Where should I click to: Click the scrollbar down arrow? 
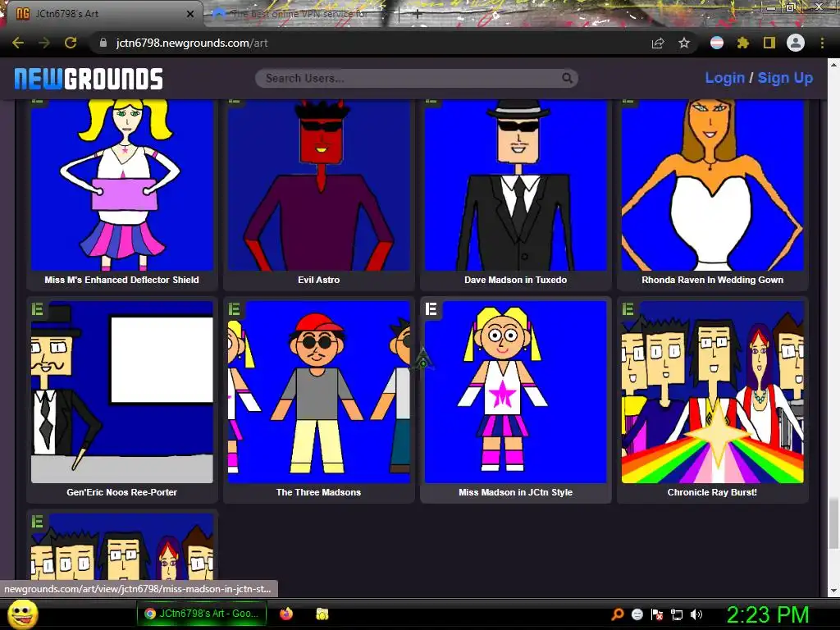833,591
